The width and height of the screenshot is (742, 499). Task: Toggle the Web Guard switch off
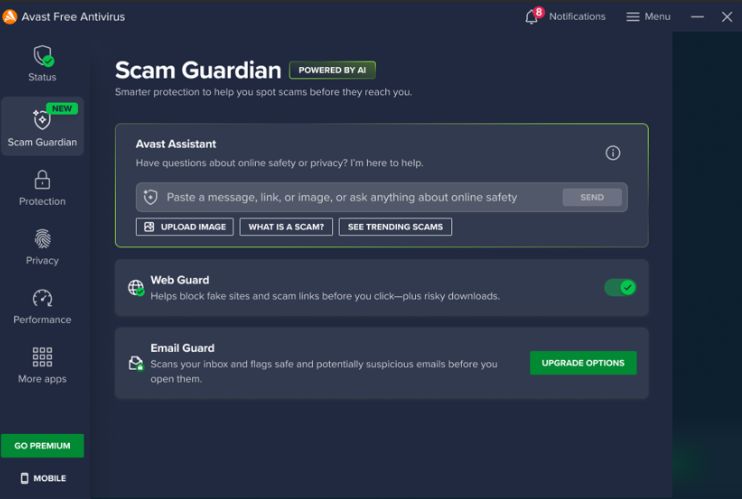pos(620,287)
